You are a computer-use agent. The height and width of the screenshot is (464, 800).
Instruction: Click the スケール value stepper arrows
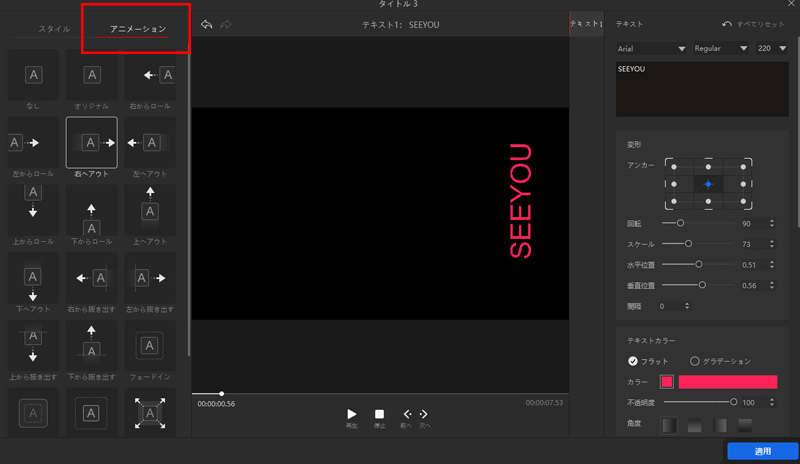[x=771, y=244]
